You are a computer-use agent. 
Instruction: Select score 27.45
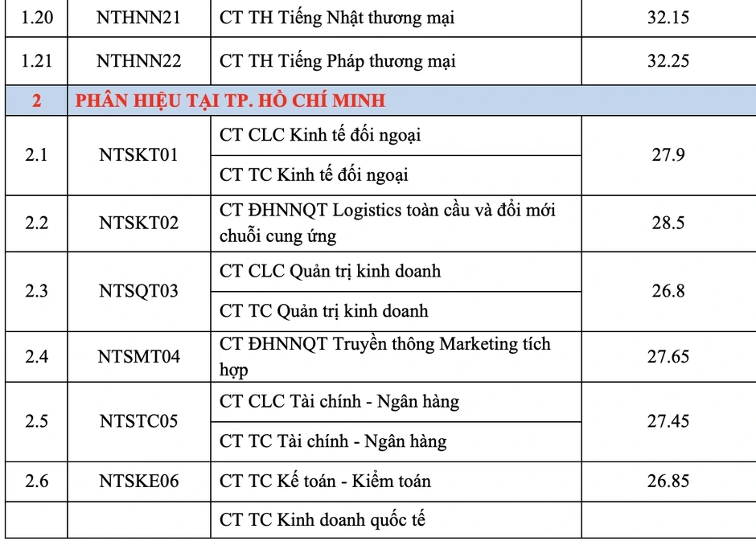[668, 421]
